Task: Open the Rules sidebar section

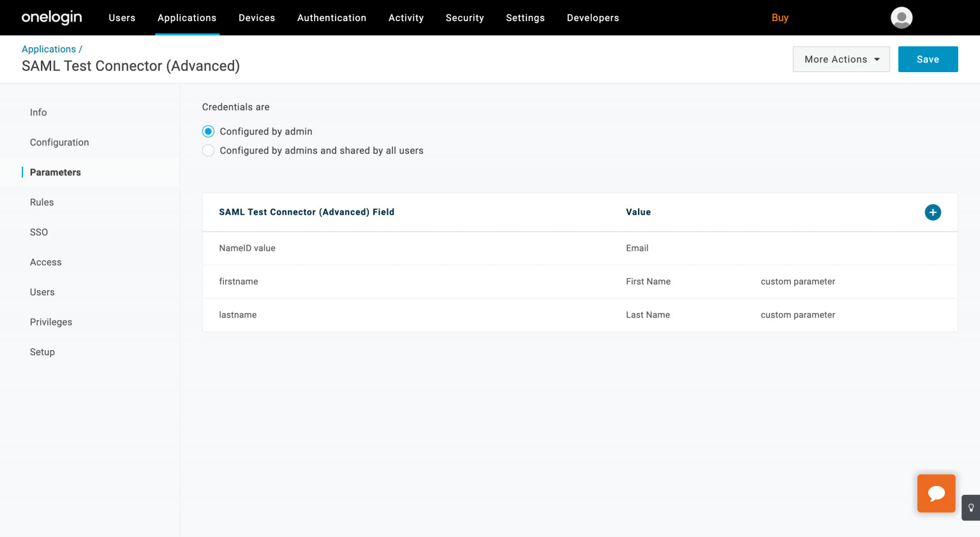Action: [42, 202]
